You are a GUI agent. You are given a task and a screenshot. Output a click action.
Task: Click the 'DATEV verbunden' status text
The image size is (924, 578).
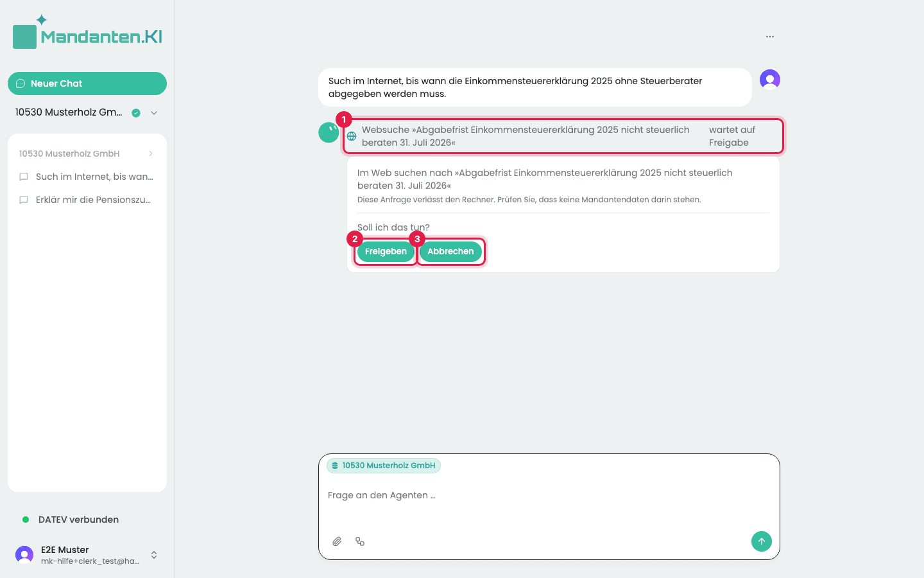click(x=78, y=520)
